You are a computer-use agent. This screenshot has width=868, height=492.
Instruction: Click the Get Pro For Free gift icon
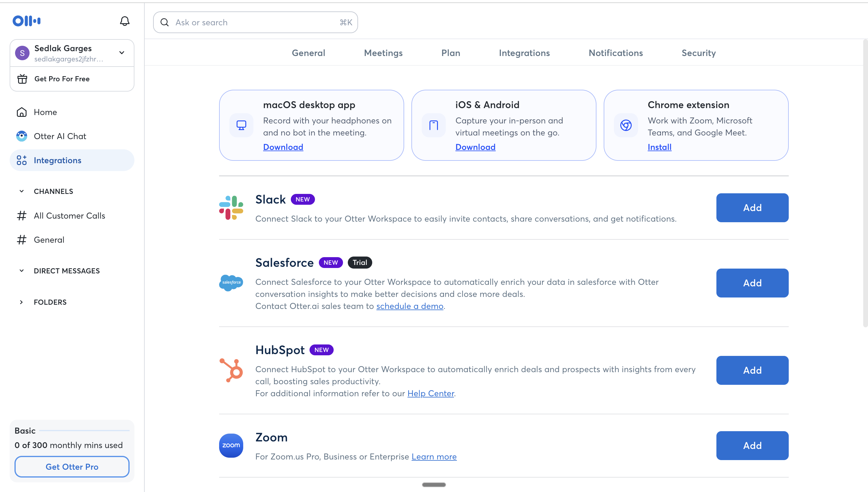(x=22, y=79)
